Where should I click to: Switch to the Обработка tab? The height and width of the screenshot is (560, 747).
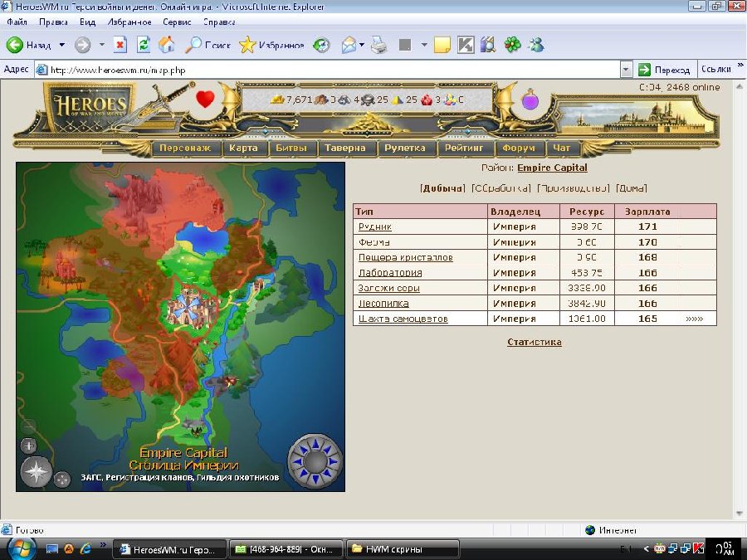[x=500, y=188]
